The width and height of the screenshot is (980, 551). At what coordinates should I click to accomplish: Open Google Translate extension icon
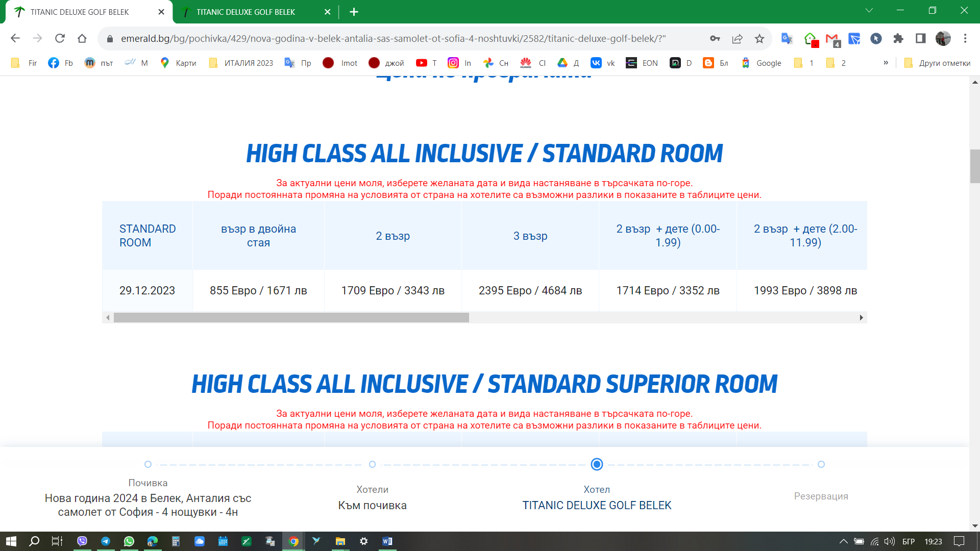(x=787, y=38)
